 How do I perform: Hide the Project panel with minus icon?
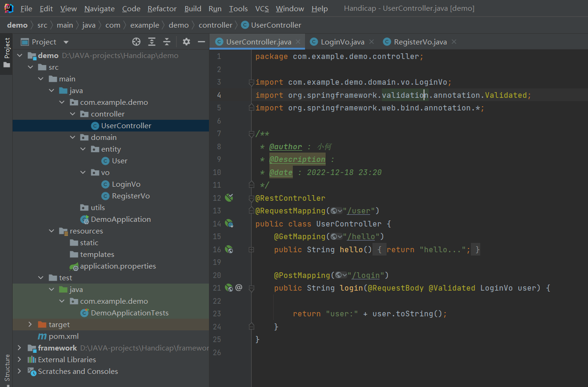pyautogui.click(x=201, y=42)
